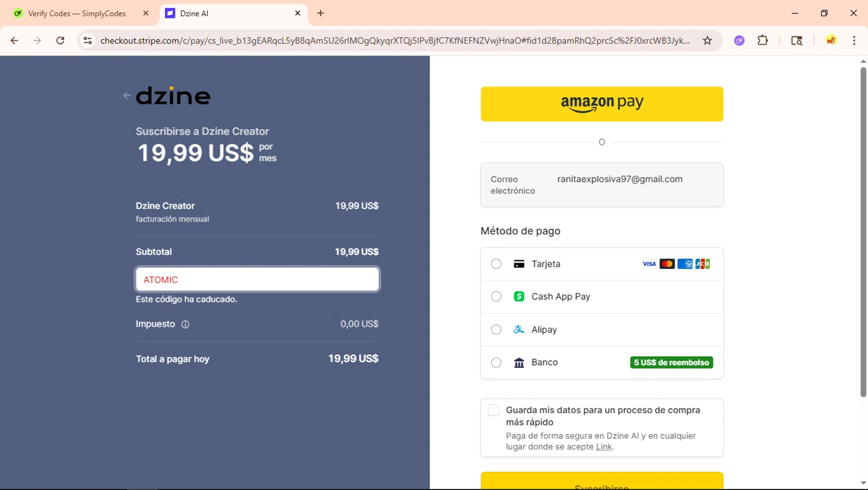Screen dimensions: 868x490
Task: Open the purple browser extension icon
Action: click(x=739, y=40)
